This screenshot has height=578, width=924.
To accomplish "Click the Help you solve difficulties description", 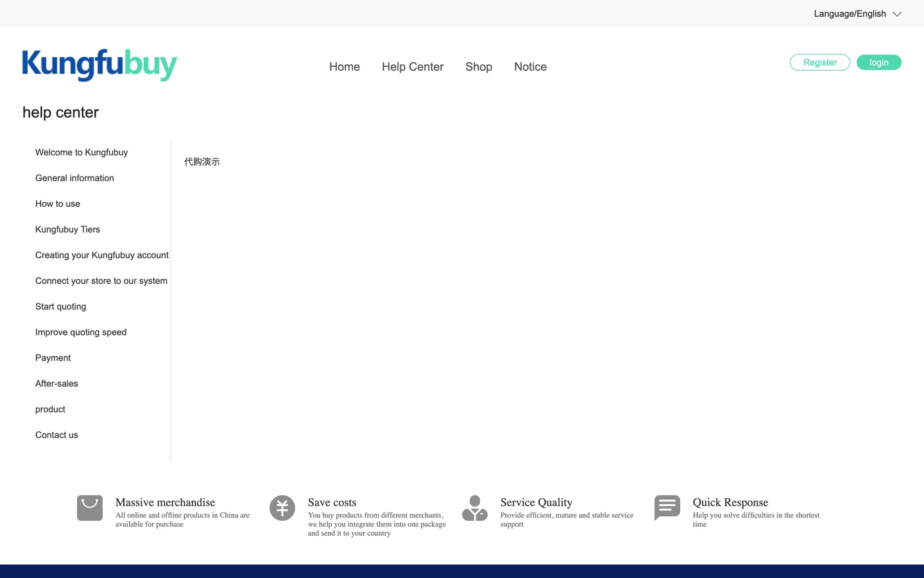I will (756, 520).
